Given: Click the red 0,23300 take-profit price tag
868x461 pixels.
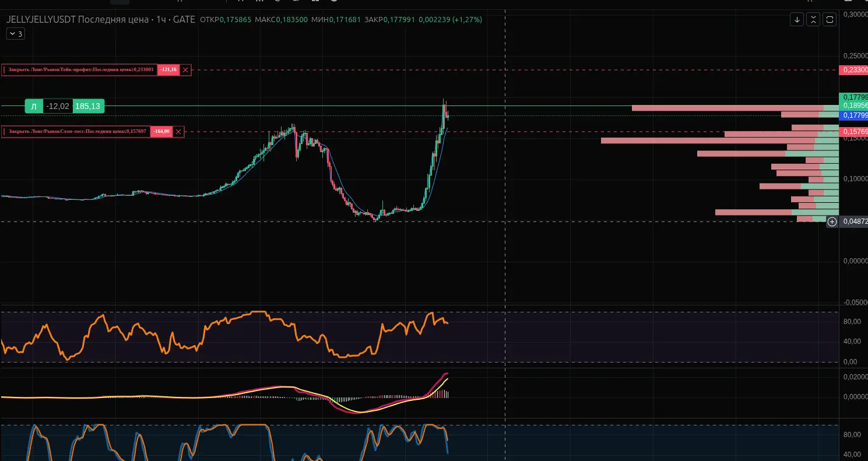Looking at the screenshot, I should [853, 70].
